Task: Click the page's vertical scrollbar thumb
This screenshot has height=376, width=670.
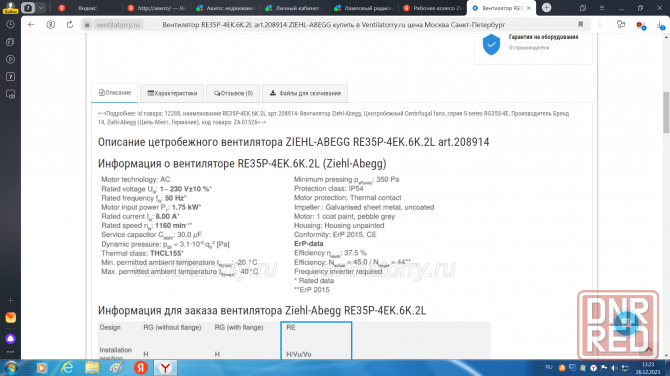Action: coord(666,112)
